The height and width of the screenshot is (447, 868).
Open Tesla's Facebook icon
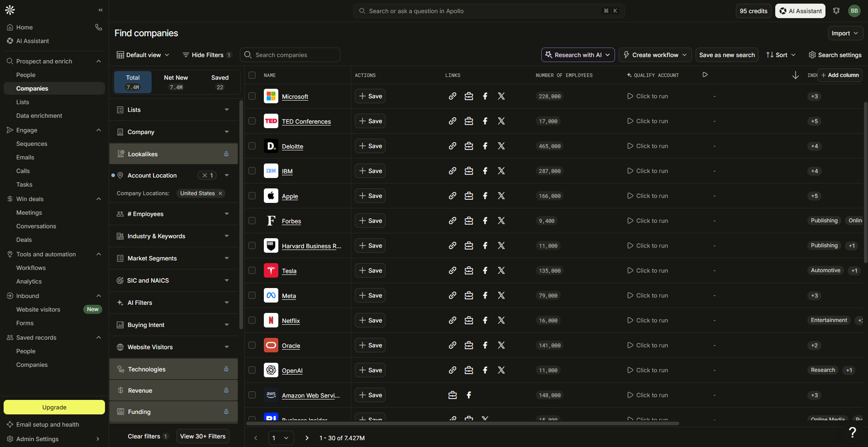pyautogui.click(x=485, y=270)
